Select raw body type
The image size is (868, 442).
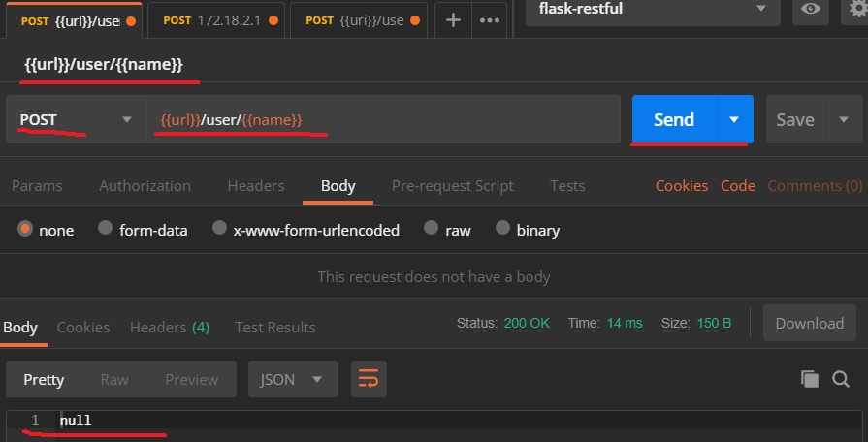pos(431,228)
